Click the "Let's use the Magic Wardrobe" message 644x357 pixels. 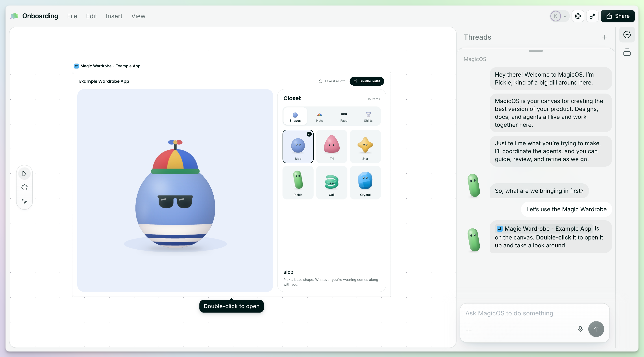click(x=566, y=209)
